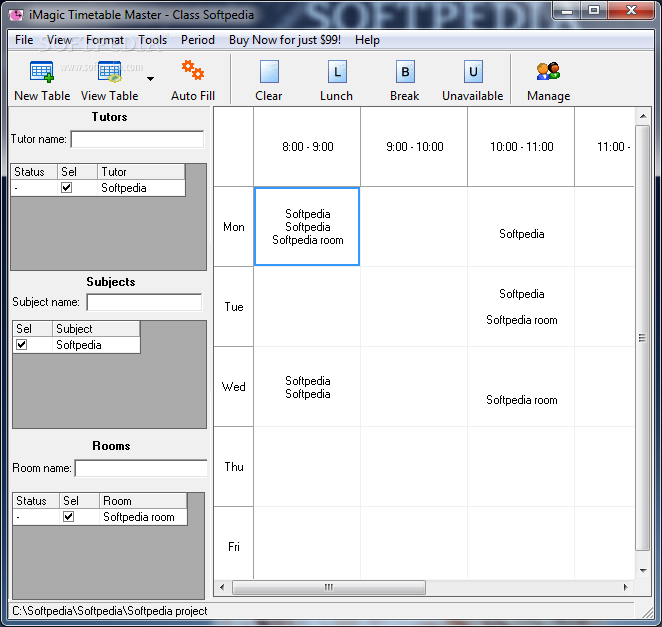Select the Unavailable period icon
This screenshot has width=662, height=627.
[473, 71]
